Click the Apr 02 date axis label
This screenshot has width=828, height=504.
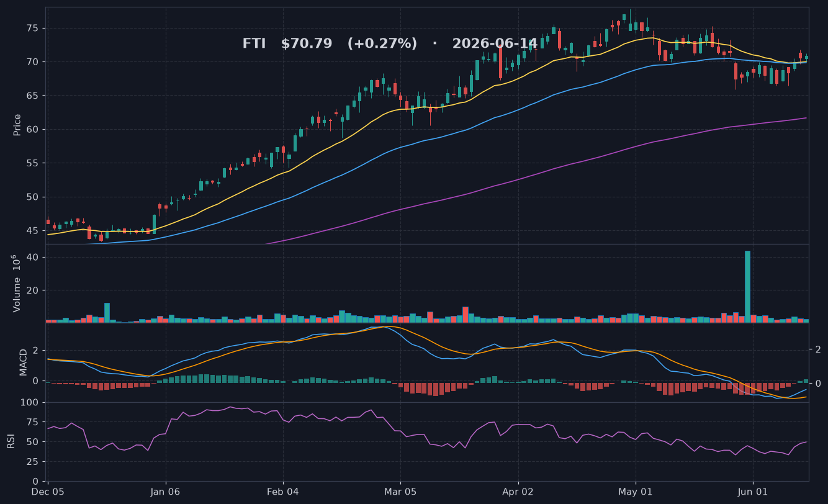click(x=518, y=492)
